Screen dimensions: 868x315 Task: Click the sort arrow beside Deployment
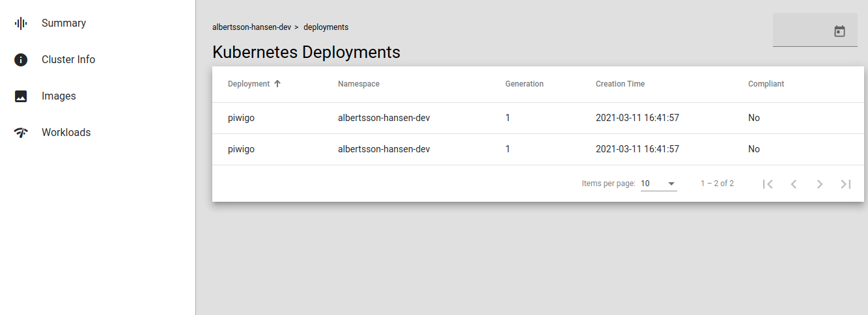(x=277, y=84)
